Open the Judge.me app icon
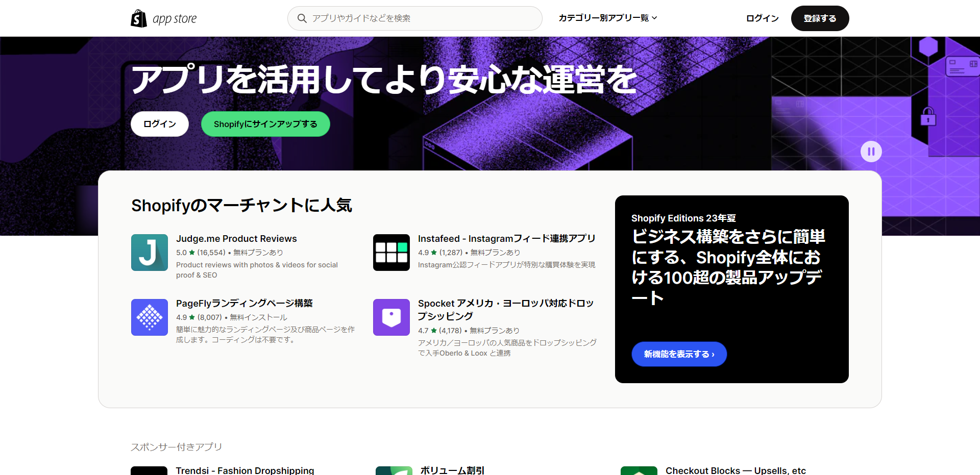The width and height of the screenshot is (980, 475). coord(150,253)
